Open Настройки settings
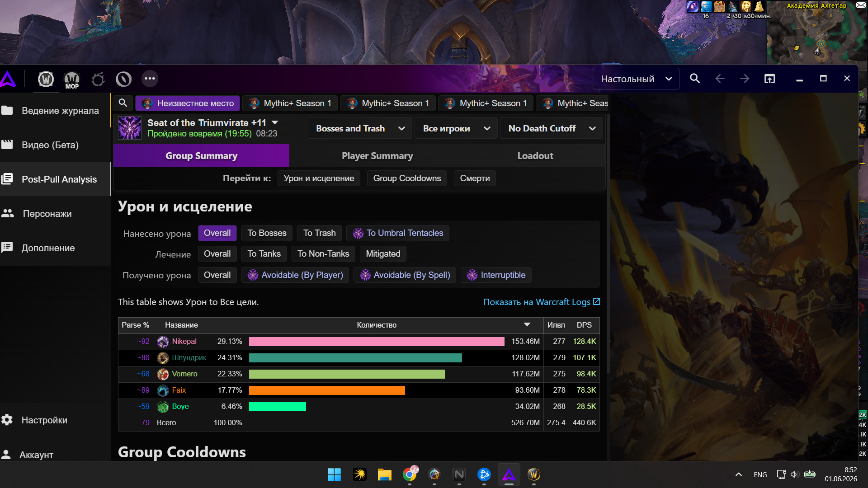The width and height of the screenshot is (868, 488). (x=55, y=420)
